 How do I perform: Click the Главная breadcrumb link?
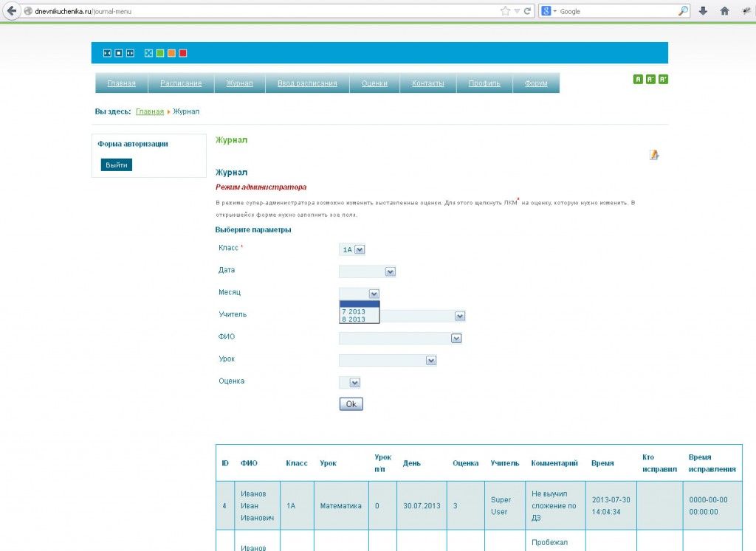[x=150, y=111]
